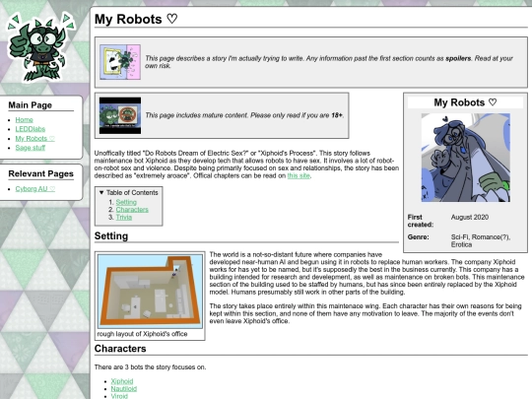Go to the LEDDlabs page link
Viewport: 532px width, 399px height.
pyautogui.click(x=31, y=129)
